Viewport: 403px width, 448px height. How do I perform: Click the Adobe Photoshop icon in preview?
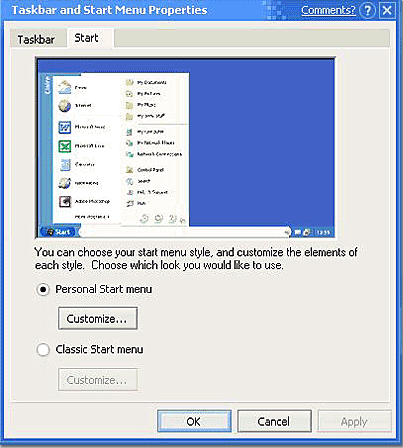[65, 201]
